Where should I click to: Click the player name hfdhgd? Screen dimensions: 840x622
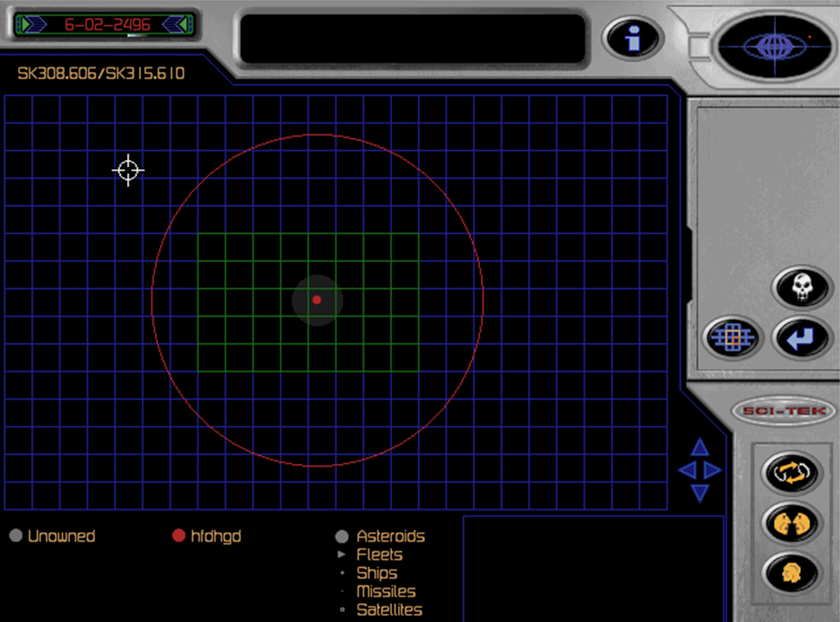pyautogui.click(x=216, y=537)
